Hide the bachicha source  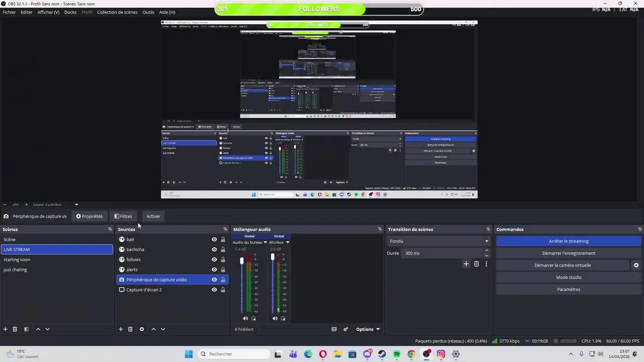tap(214, 249)
